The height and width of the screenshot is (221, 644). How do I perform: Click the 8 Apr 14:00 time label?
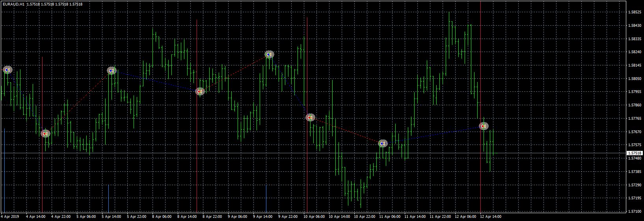point(187,217)
